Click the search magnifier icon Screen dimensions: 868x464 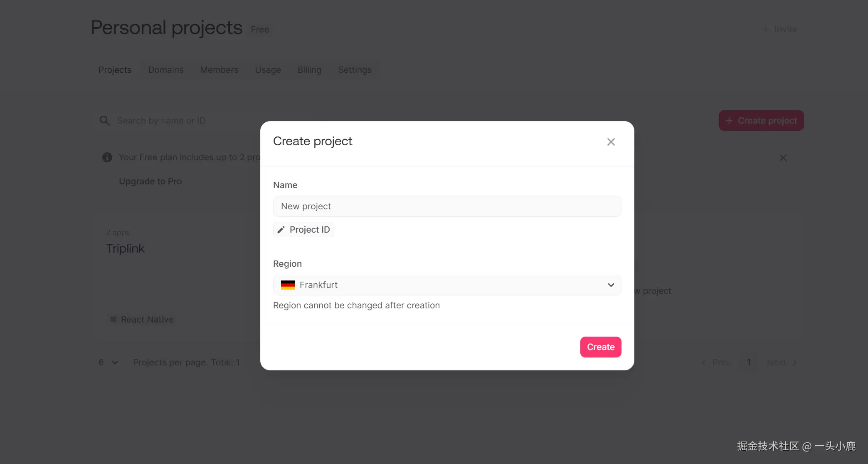coord(104,121)
